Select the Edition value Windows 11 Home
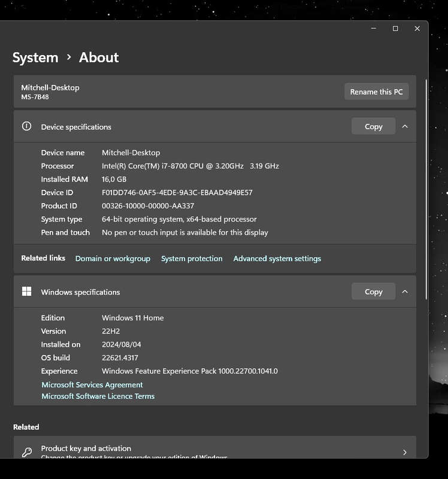This screenshot has height=479, width=448. click(132, 318)
